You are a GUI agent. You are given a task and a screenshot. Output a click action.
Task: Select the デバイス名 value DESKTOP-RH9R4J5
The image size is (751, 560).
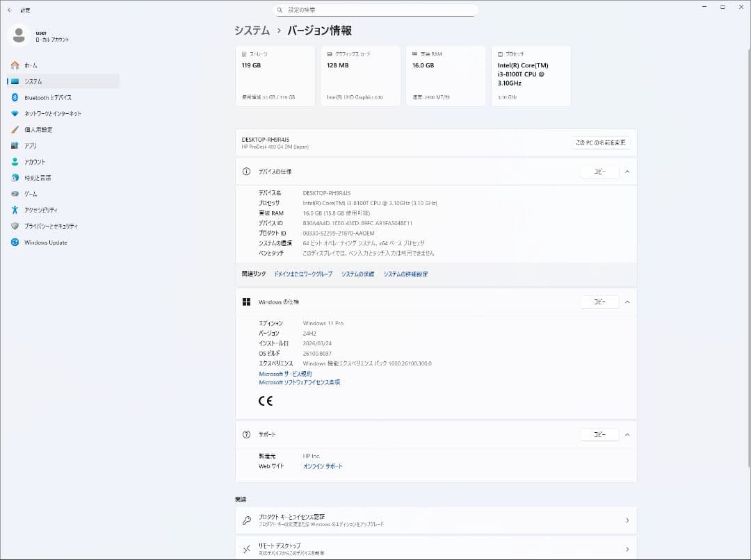327,193
